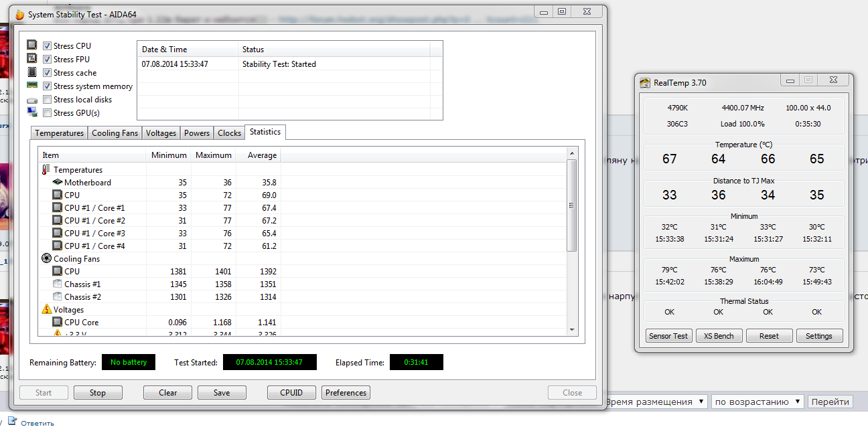Screen dimensions: 868x431
Task: Select the Clocks tab
Action: point(229,133)
